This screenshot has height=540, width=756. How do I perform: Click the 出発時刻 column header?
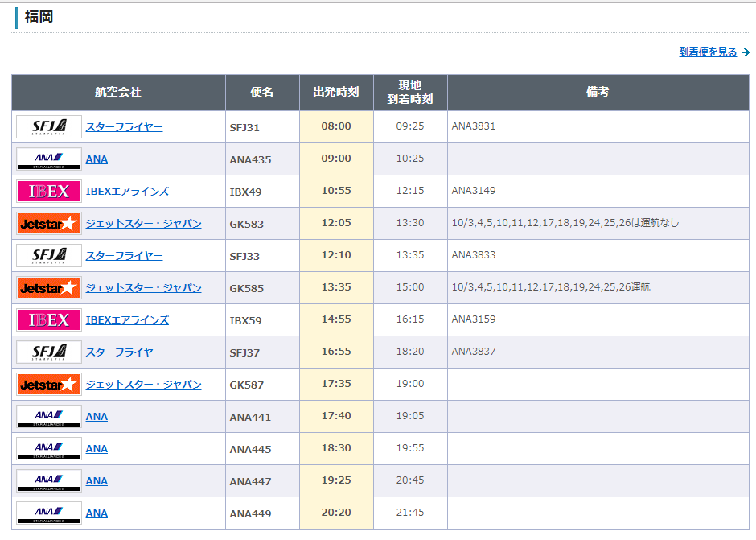tap(336, 93)
